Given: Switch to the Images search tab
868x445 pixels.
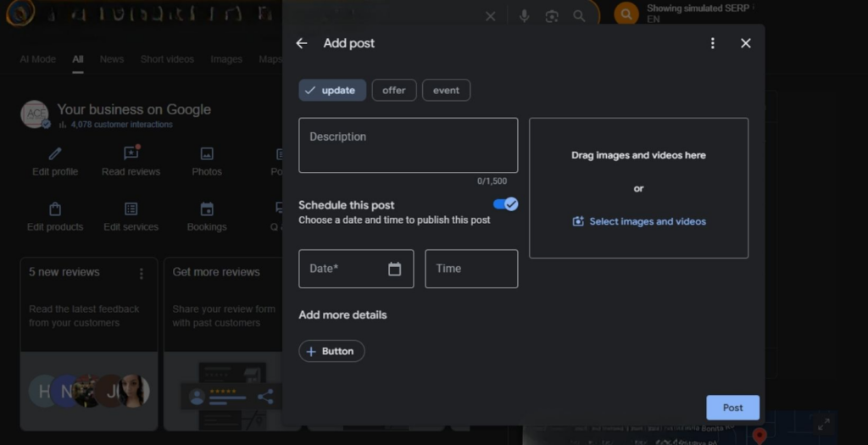Looking at the screenshot, I should coord(226,59).
